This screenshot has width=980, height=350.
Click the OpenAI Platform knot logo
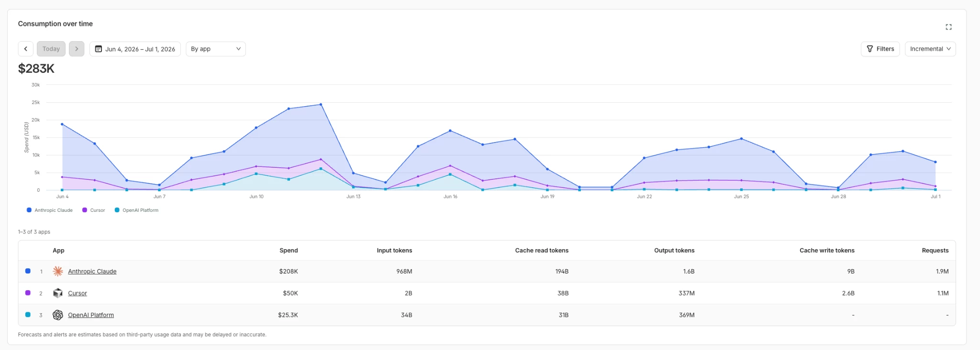pyautogui.click(x=58, y=315)
